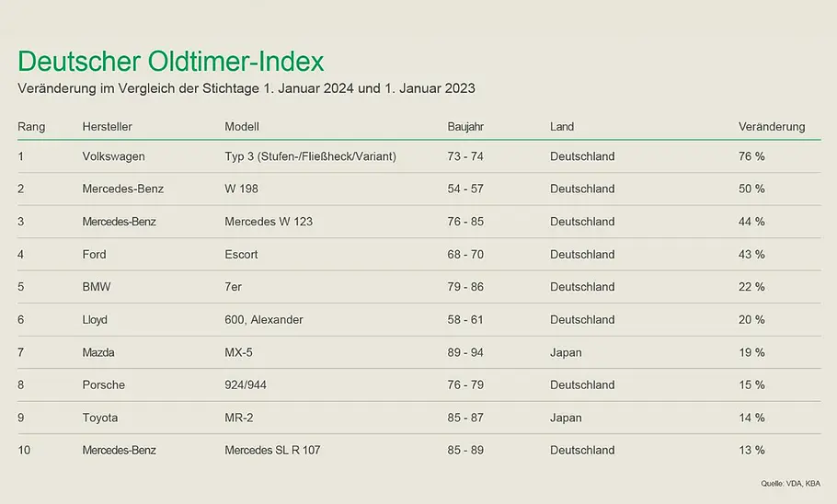Screen dimensions: 837x504
Task: Click the subtitle about Stichtage 2024 and 2023
Action: (x=247, y=88)
